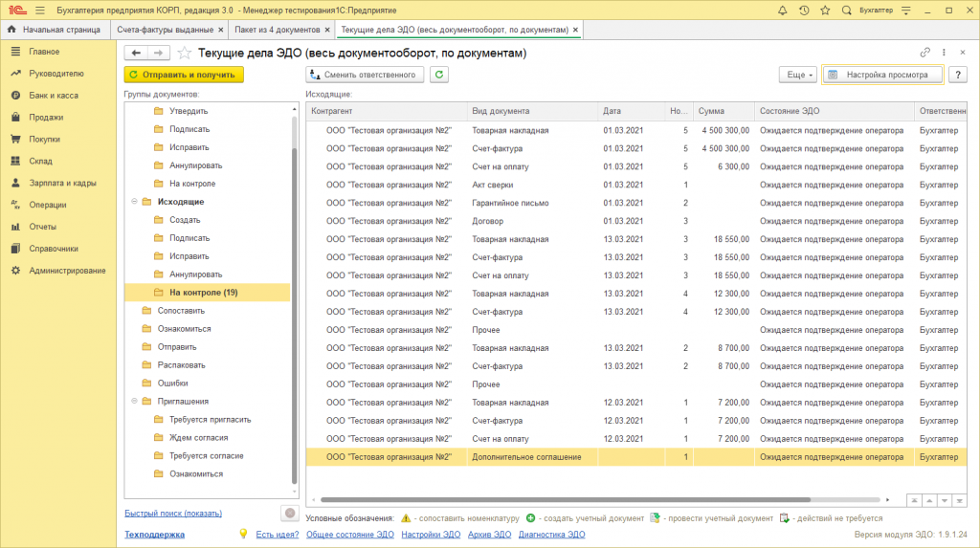Image resolution: width=980 pixels, height=548 pixels.
Task: Add current page to favorites star
Action: pos(185,54)
